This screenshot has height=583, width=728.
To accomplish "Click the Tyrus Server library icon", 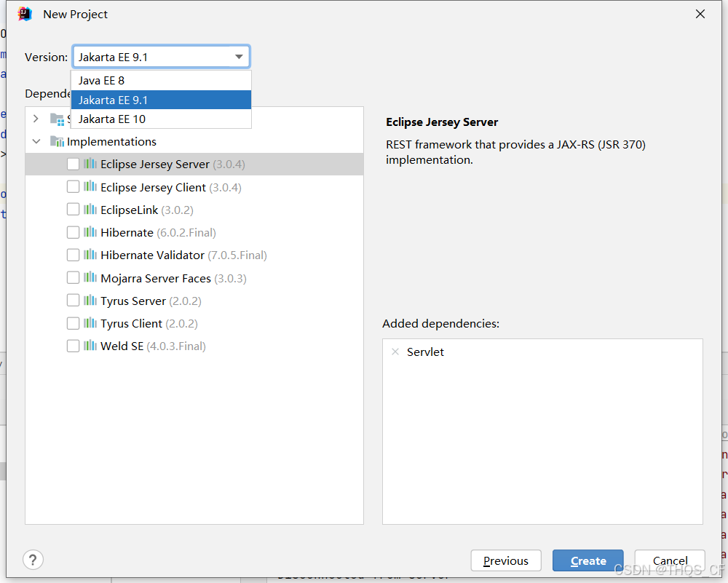I will (x=90, y=300).
